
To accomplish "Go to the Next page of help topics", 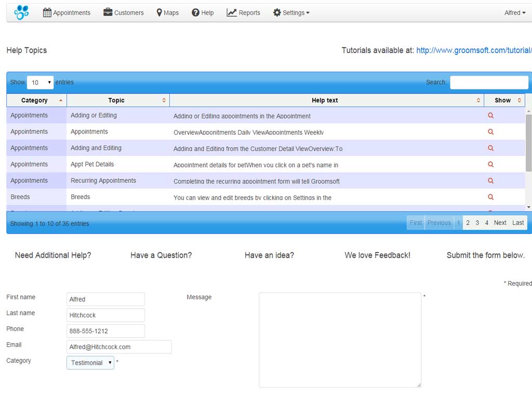I will pyautogui.click(x=500, y=222).
